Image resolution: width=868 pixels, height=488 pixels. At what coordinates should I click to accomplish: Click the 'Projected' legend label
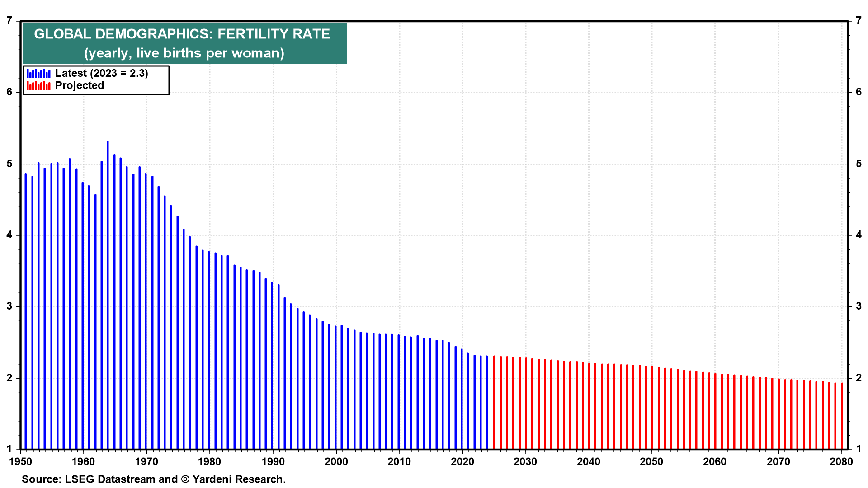[x=80, y=85]
